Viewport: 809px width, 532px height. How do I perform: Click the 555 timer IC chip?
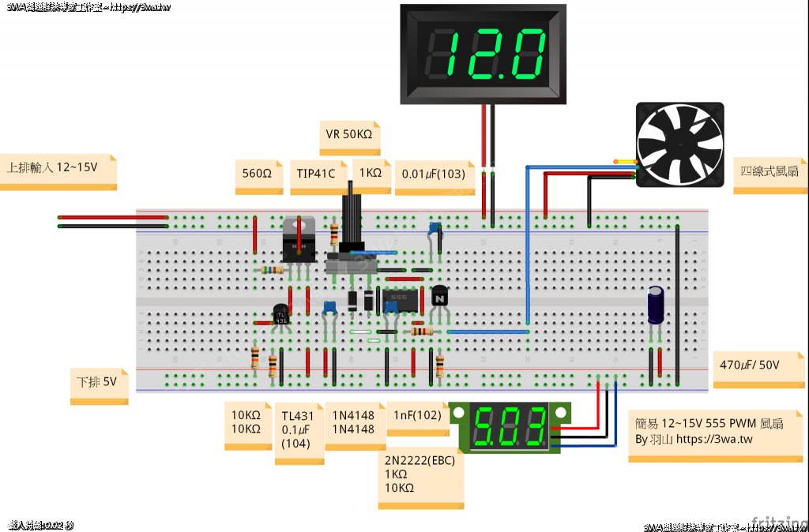pos(398,299)
